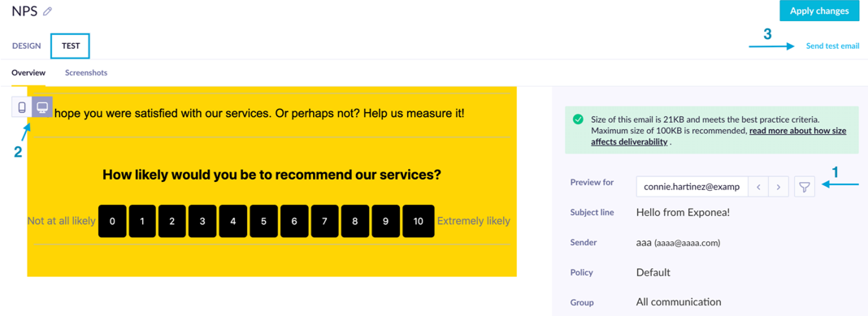Switch to mobile preview icon

22,106
